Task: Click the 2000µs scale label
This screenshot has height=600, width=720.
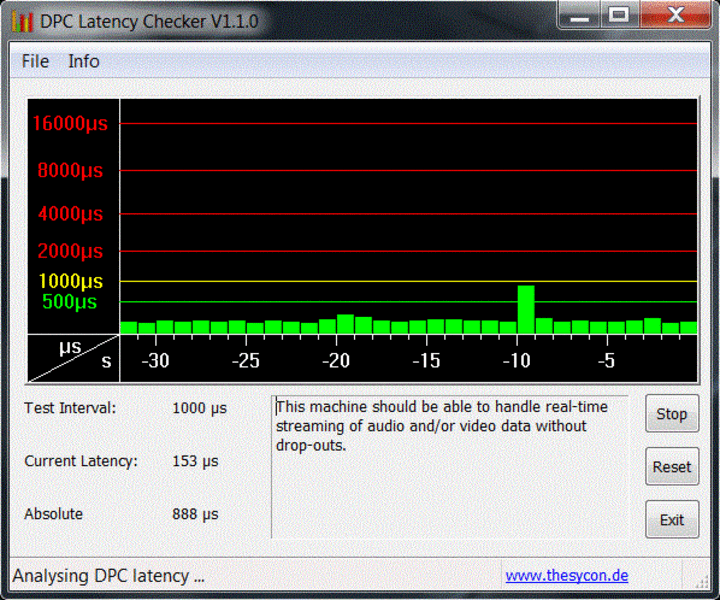Action: 70,251
